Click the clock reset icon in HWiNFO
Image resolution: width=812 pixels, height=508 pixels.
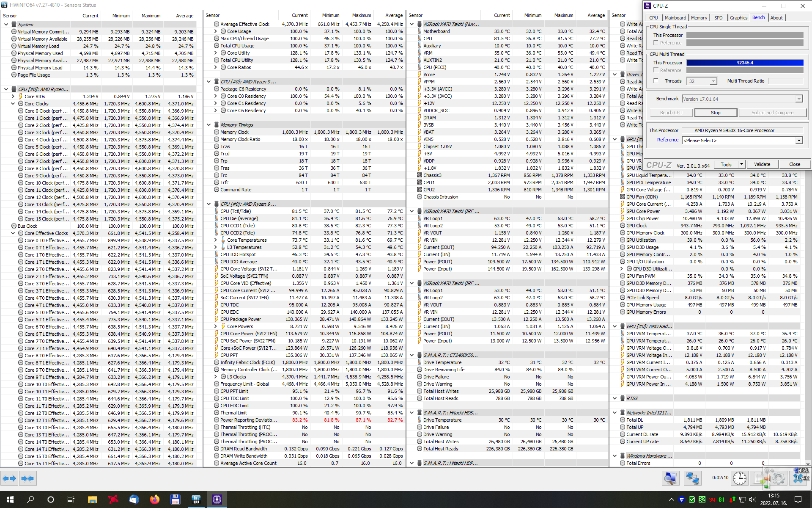(x=740, y=478)
